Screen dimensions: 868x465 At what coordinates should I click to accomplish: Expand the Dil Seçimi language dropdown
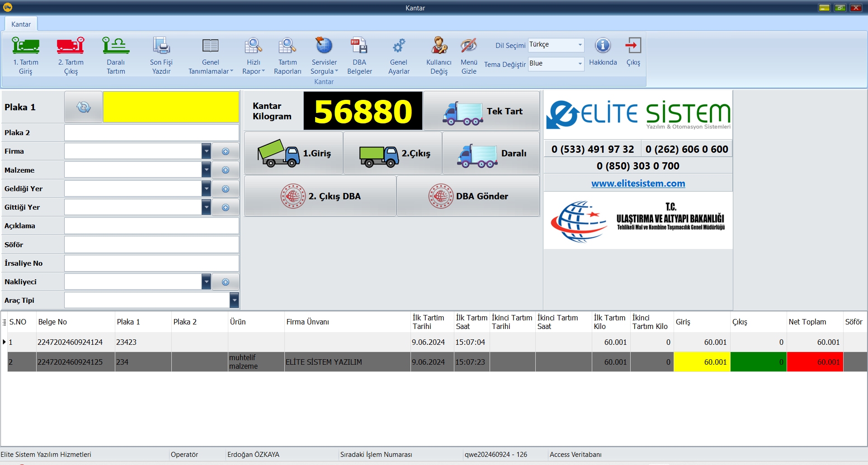pyautogui.click(x=580, y=45)
